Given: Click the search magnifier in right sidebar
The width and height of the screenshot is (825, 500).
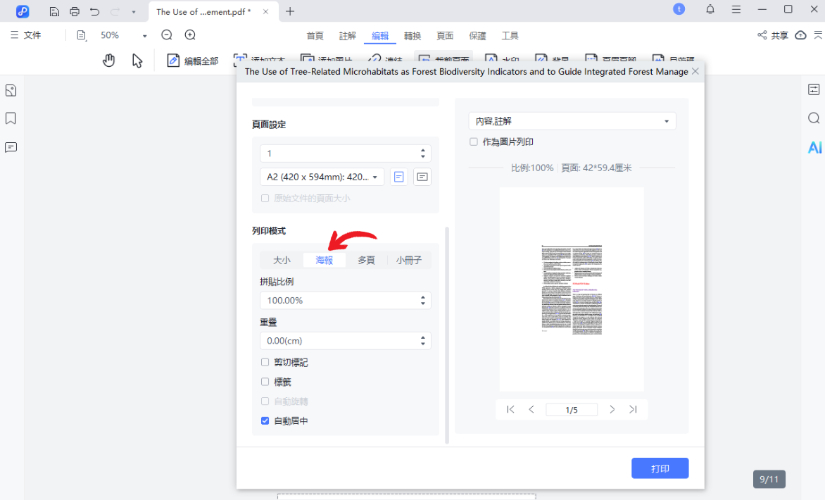Looking at the screenshot, I should [814, 118].
